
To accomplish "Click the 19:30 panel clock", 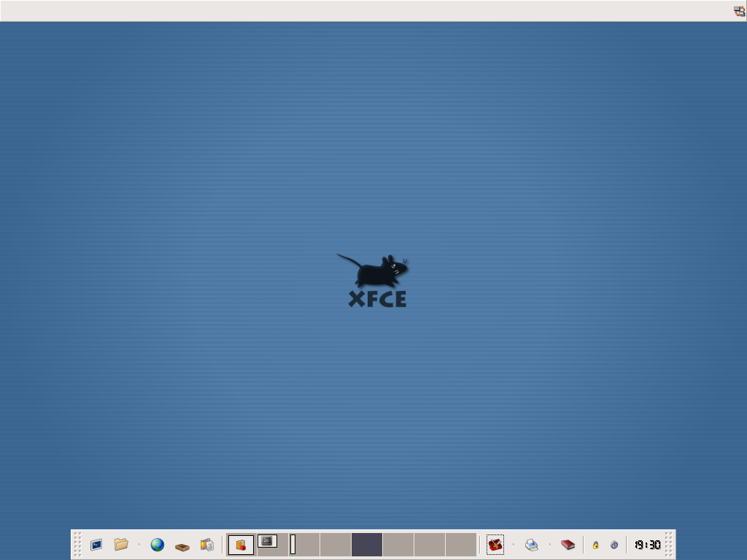I will [647, 545].
